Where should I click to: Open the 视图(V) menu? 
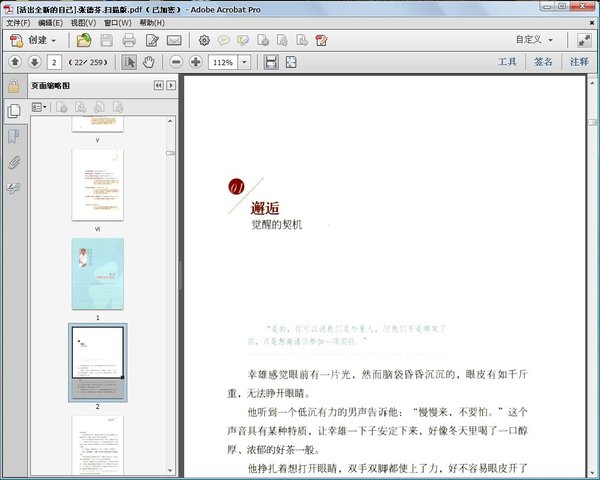pyautogui.click(x=83, y=23)
